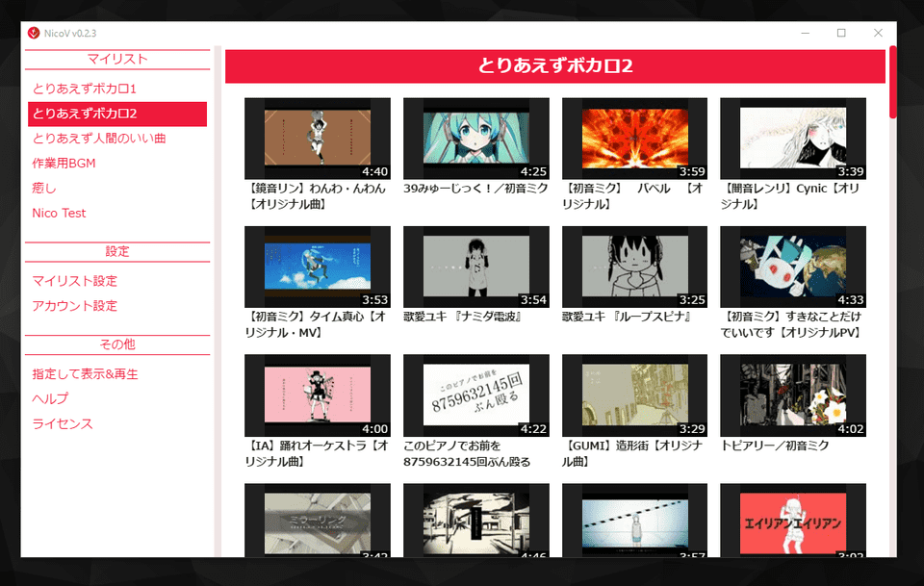Open the このピアノでお前を thumbnail
Image resolution: width=924 pixels, height=586 pixels.
(475, 395)
